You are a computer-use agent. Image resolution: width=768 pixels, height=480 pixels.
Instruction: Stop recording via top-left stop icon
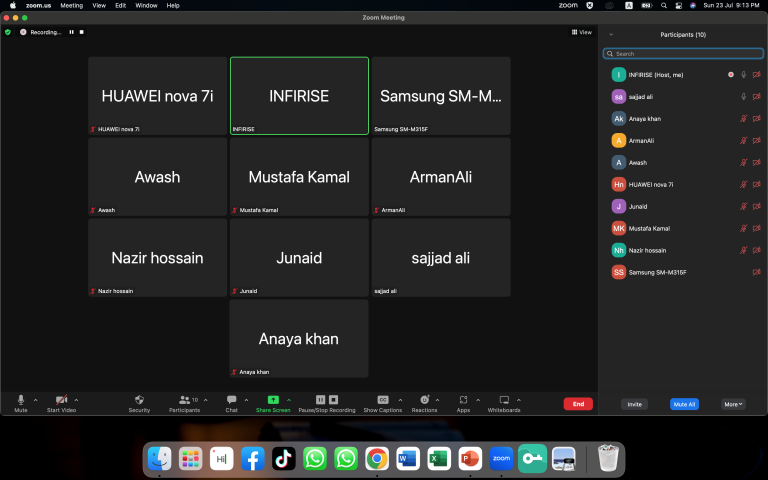(x=82, y=32)
